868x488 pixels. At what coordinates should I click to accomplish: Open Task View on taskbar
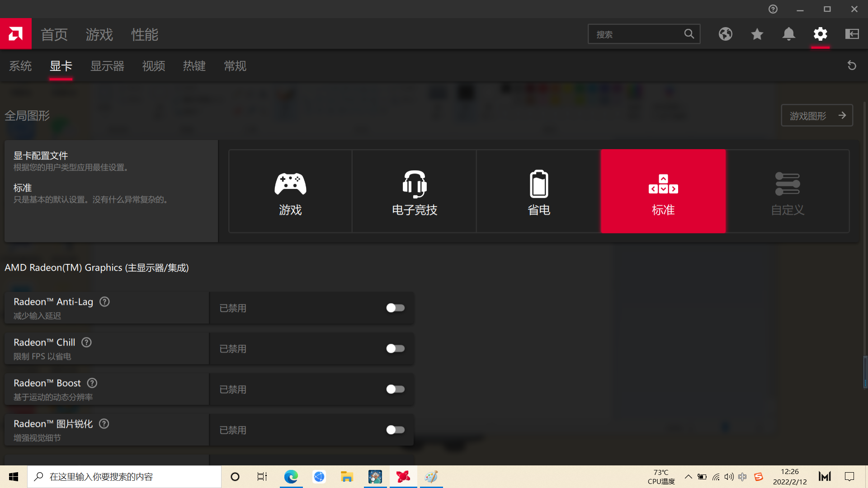click(x=262, y=477)
